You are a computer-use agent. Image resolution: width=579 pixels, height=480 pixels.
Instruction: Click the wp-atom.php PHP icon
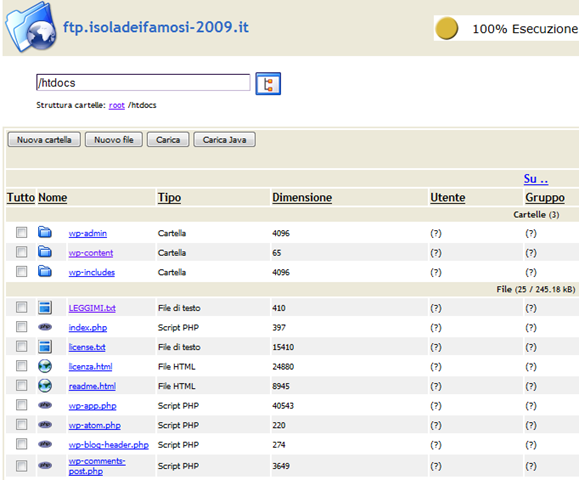(x=45, y=425)
